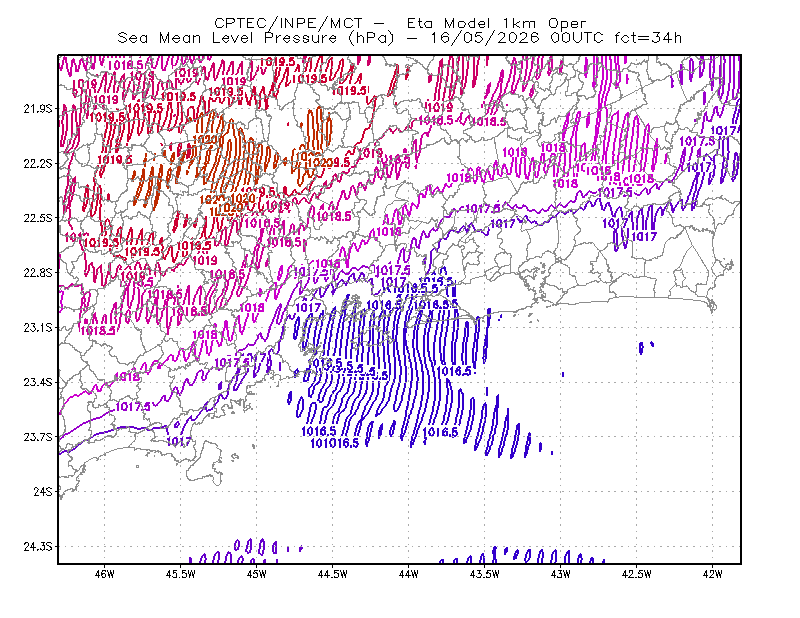
Task: Click the 43.5W longitude axis label
Action: pos(485,574)
